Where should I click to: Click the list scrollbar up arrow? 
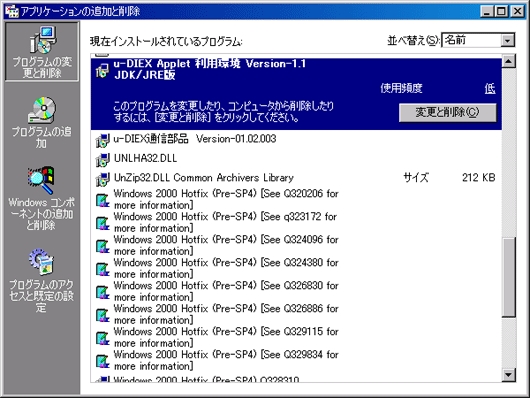(509, 61)
